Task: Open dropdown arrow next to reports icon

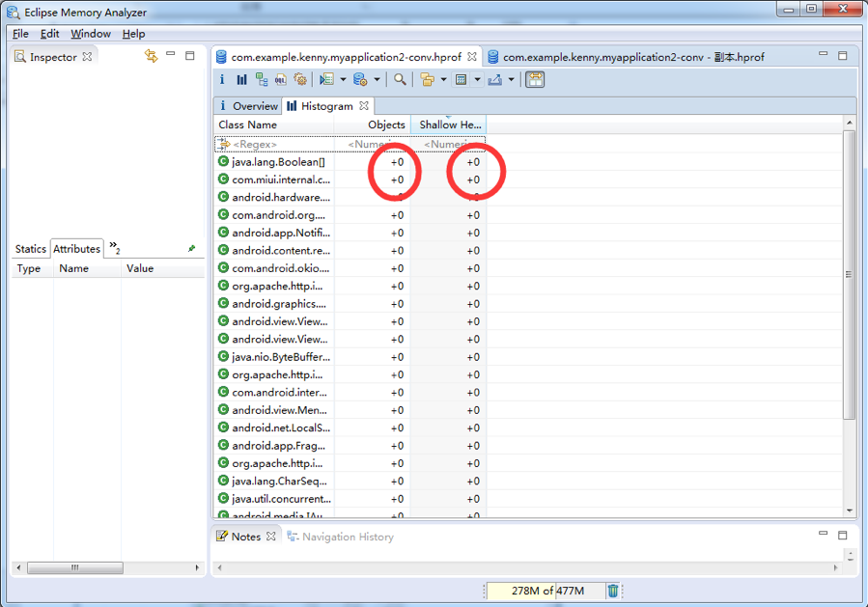Action: click(343, 80)
